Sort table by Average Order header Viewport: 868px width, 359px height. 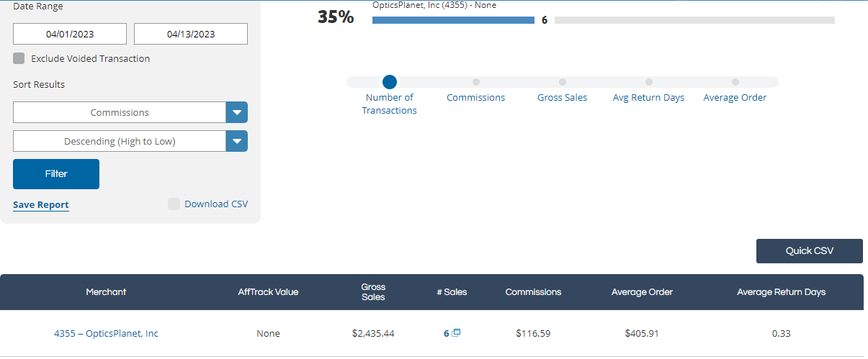tap(642, 292)
